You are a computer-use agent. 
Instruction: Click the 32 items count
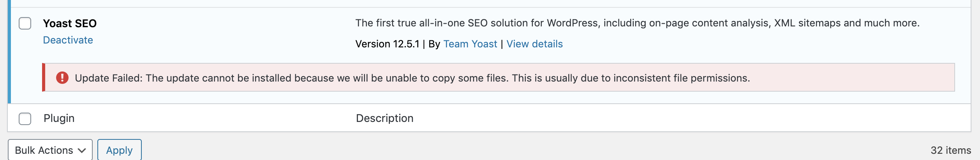[x=951, y=150]
